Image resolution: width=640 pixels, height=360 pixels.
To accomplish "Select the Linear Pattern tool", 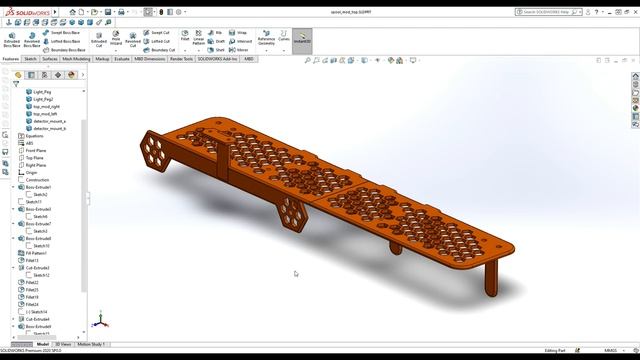I will (198, 37).
